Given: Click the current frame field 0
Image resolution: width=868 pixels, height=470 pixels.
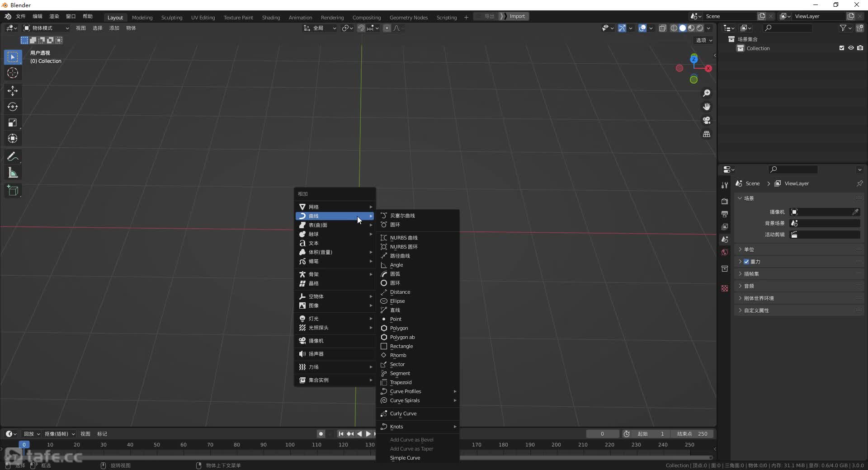Looking at the screenshot, I should click(x=602, y=434).
